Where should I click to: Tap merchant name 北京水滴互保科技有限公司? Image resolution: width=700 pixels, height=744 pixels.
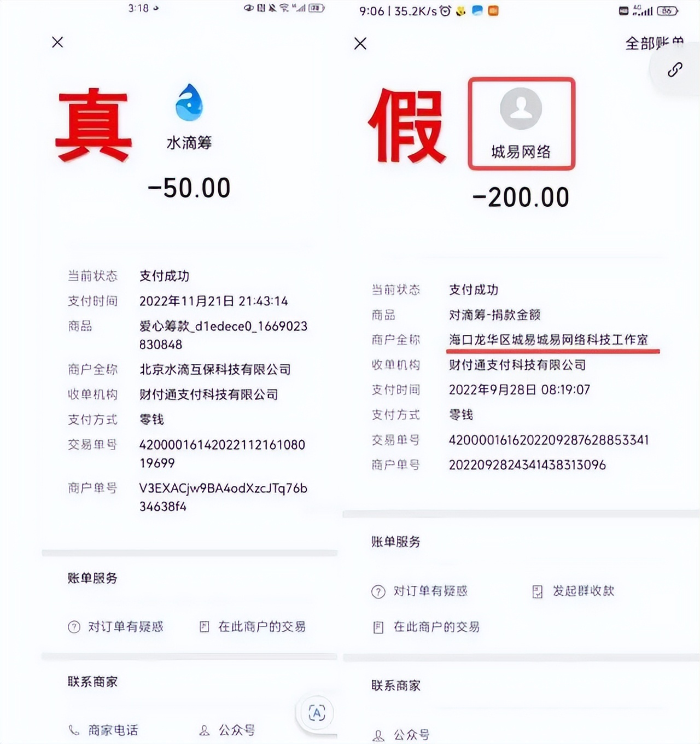215,369
